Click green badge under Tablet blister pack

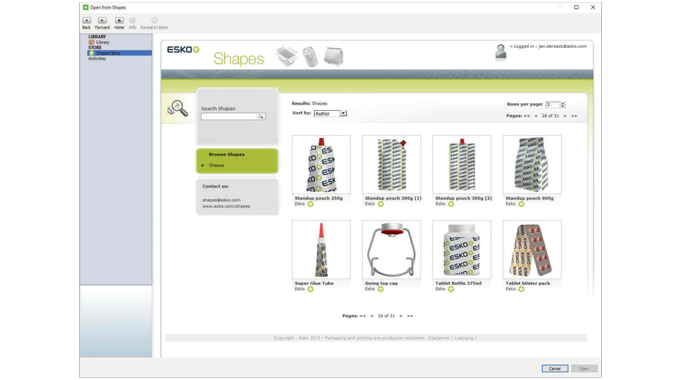click(521, 289)
